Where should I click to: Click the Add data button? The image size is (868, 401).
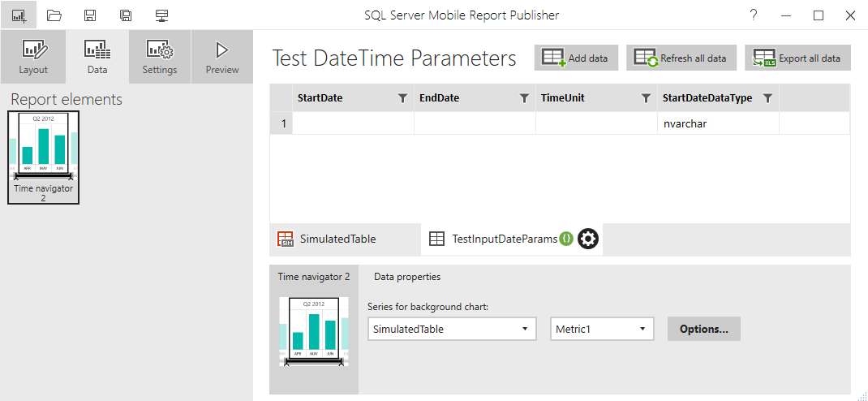(576, 58)
